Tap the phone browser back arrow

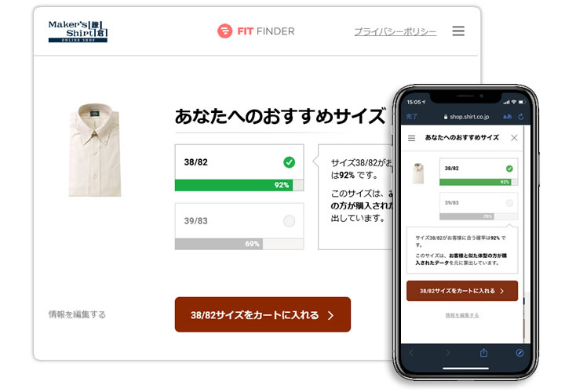click(411, 353)
